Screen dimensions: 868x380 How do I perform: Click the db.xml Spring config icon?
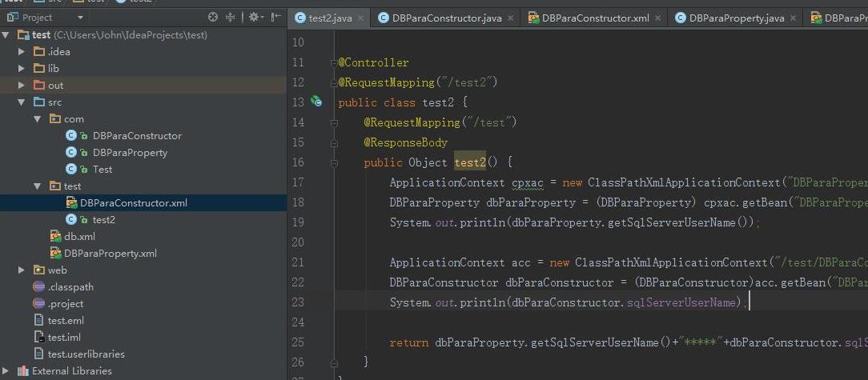pos(55,237)
